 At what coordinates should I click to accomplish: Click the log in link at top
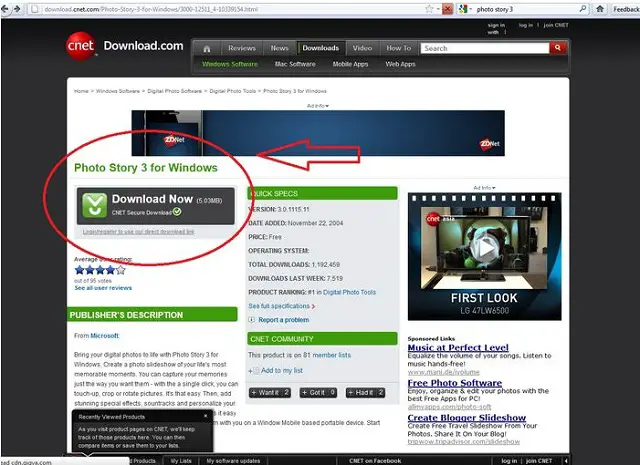(526, 25)
